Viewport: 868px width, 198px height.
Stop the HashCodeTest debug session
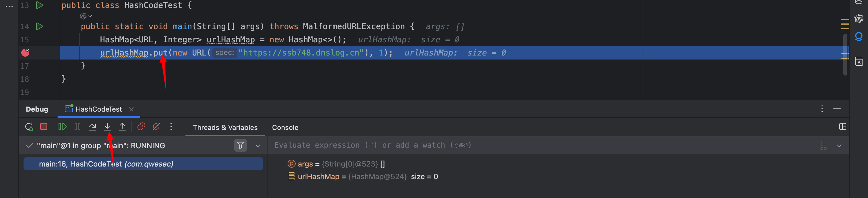[43, 127]
